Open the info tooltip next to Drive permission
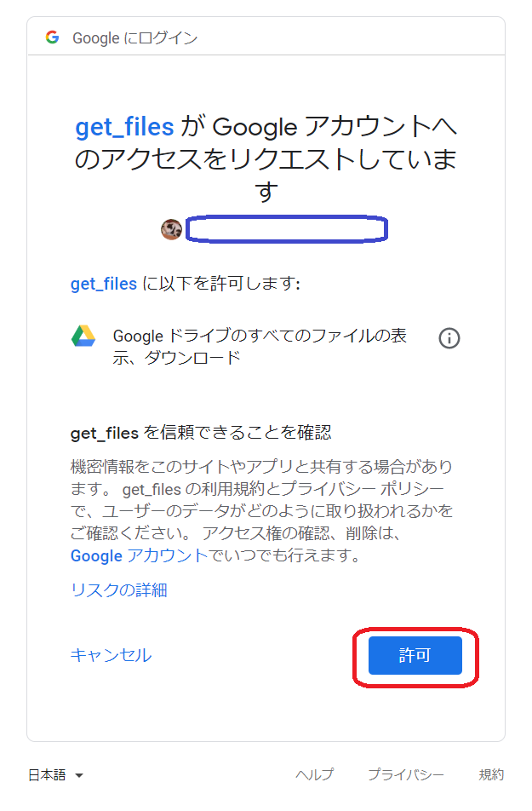 click(x=449, y=337)
